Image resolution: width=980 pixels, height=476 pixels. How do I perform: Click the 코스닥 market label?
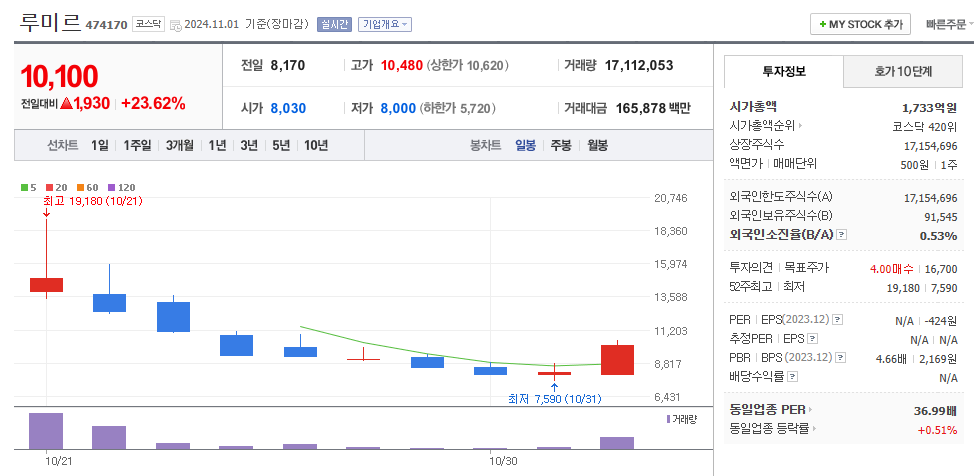coord(148,24)
